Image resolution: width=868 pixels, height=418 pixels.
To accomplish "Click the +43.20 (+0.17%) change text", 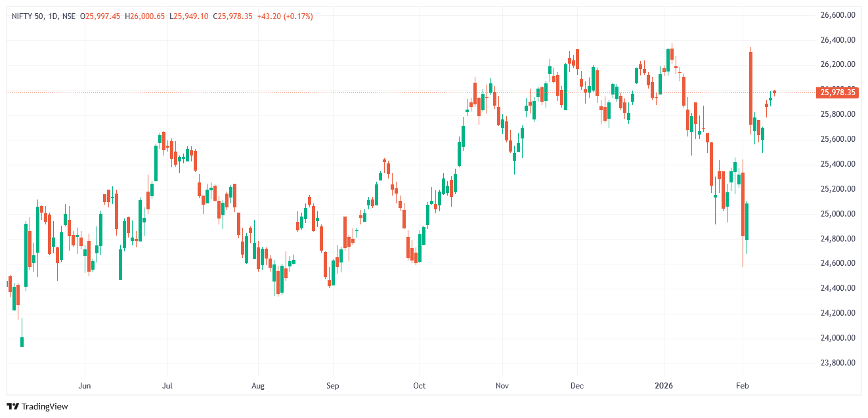I will pos(284,16).
